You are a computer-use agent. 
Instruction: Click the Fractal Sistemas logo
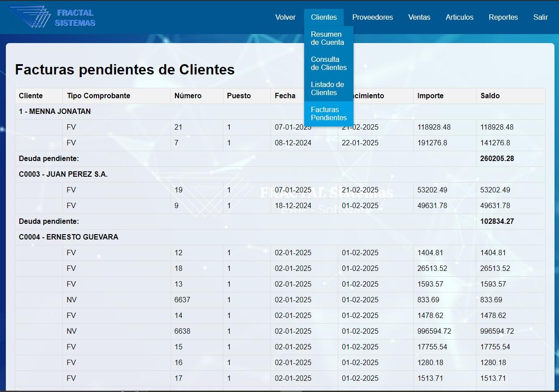pos(52,17)
